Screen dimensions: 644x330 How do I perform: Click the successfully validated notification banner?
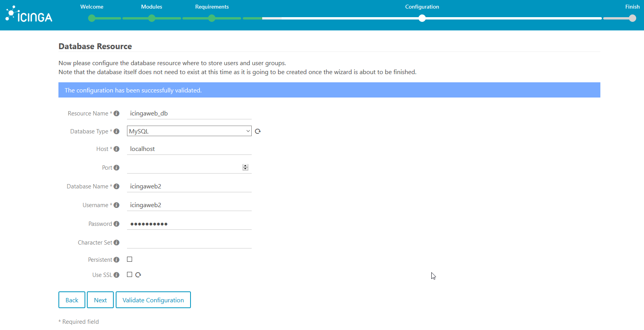tap(329, 90)
